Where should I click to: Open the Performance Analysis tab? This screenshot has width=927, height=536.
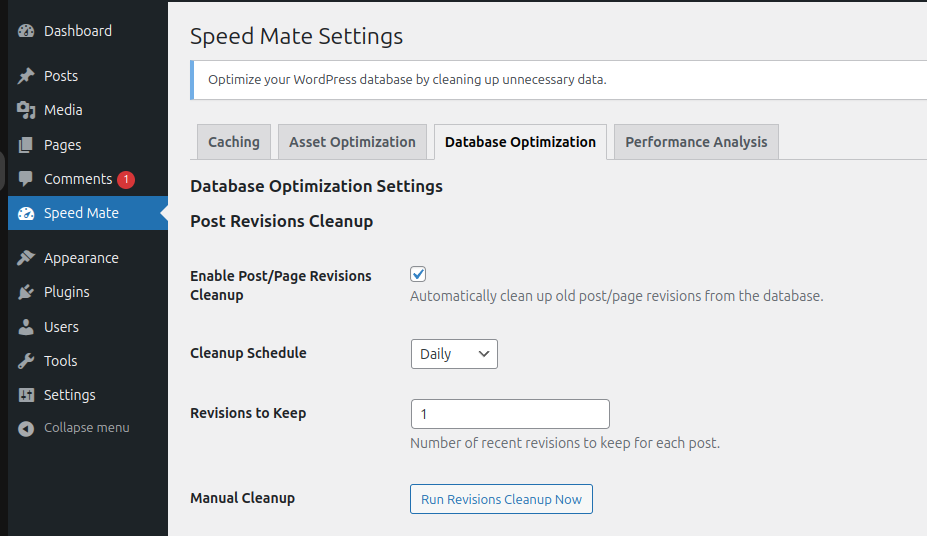tap(696, 142)
